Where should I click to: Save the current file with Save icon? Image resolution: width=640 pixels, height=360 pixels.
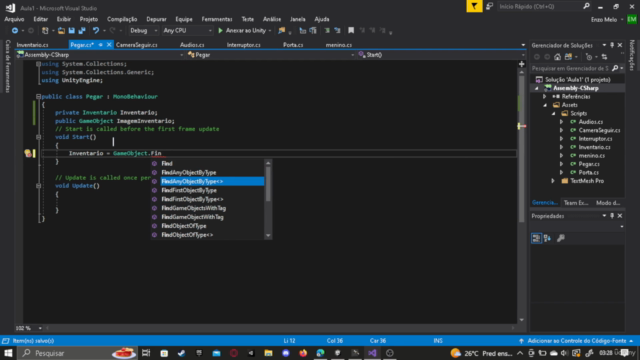(72, 31)
